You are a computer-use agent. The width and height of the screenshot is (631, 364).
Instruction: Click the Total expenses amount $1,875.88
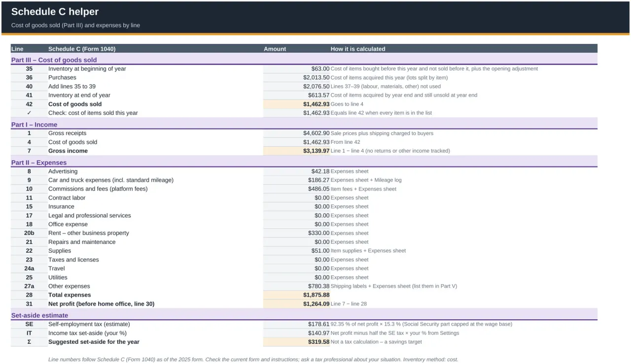[x=296, y=296]
